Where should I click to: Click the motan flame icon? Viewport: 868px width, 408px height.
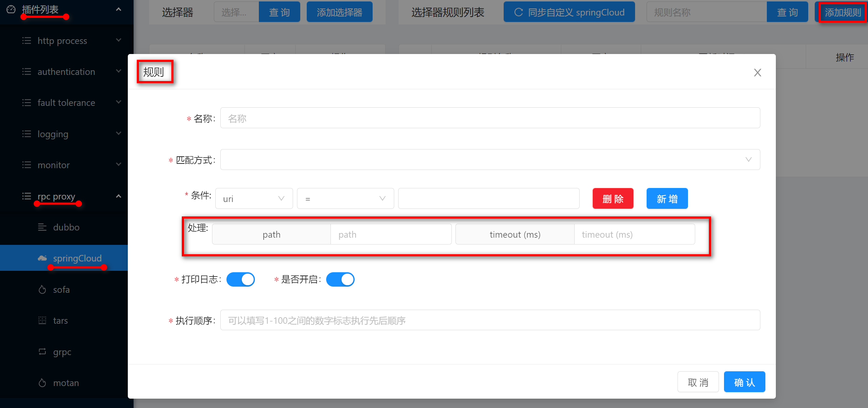coord(42,383)
